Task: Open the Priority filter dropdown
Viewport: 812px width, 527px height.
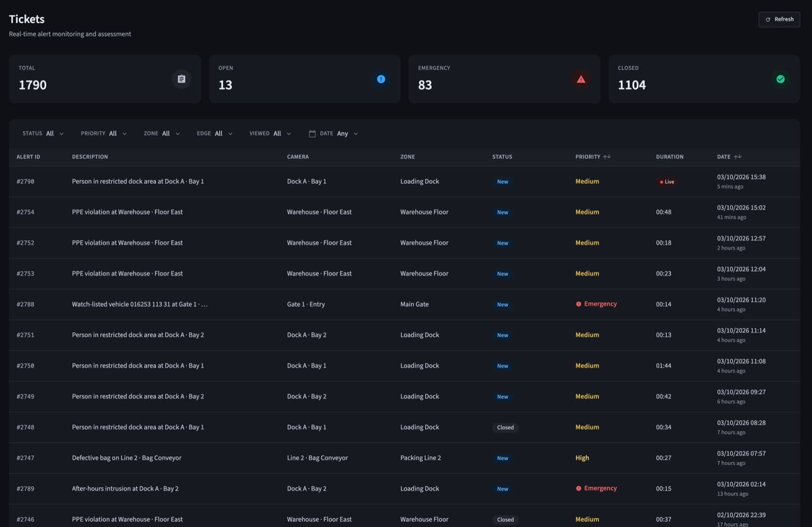Action: 104,134
